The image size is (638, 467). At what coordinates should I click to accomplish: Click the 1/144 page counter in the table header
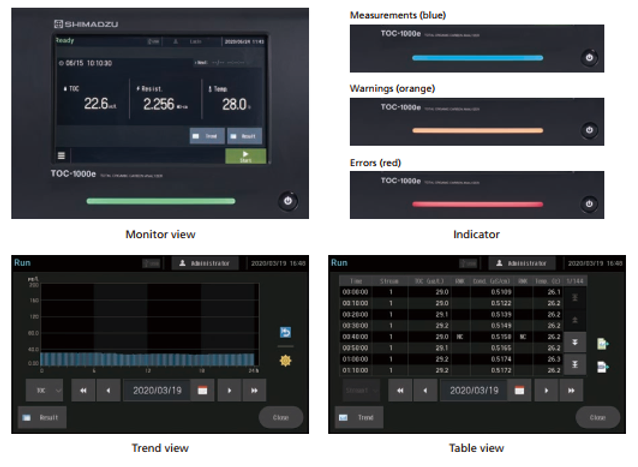pyautogui.click(x=575, y=281)
